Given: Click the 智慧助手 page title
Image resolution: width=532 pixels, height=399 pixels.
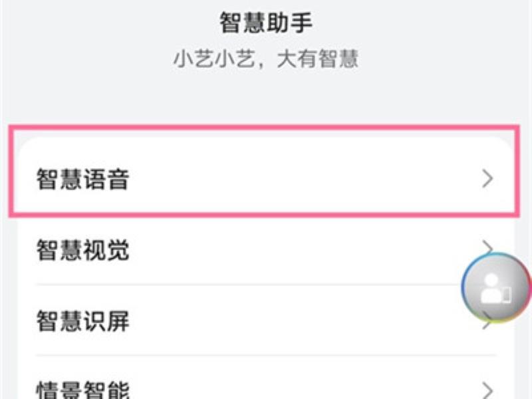Looking at the screenshot, I should click(x=266, y=23).
